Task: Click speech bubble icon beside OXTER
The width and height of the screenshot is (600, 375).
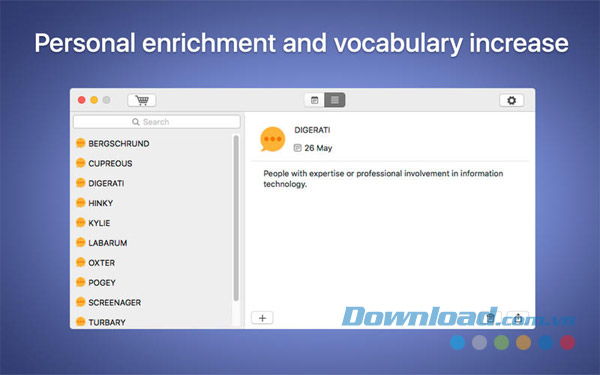Action: pyautogui.click(x=80, y=262)
